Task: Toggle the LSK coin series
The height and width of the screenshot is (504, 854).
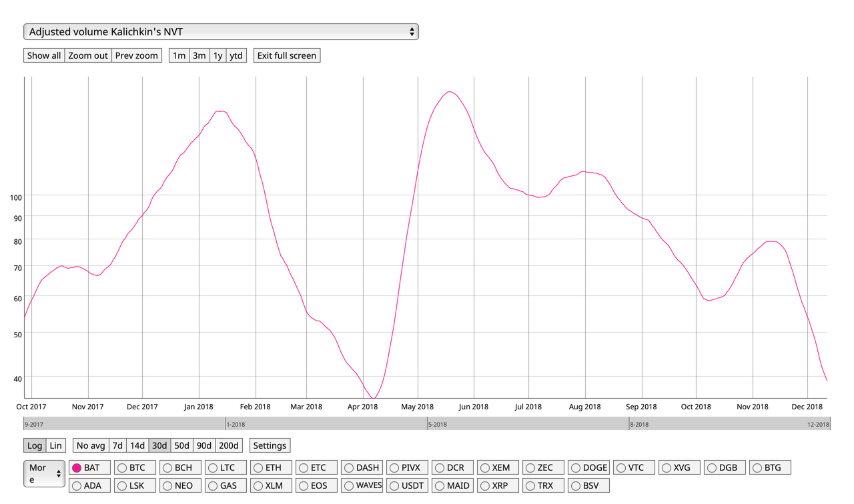Action: click(135, 485)
